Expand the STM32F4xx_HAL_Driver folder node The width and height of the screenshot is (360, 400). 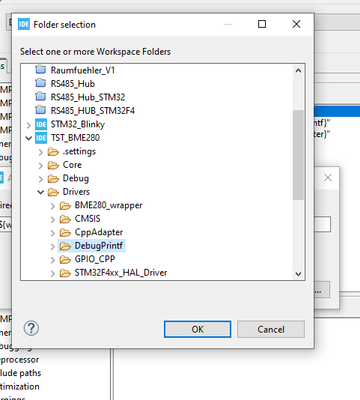tap(53, 273)
